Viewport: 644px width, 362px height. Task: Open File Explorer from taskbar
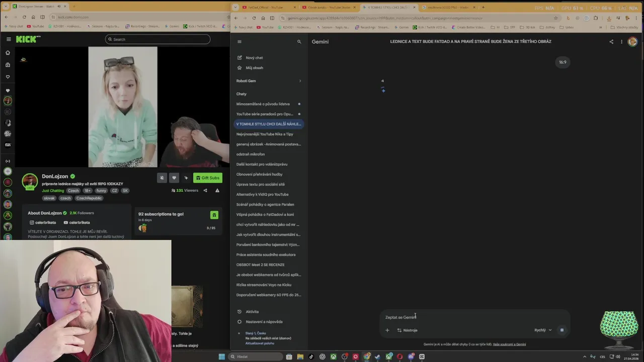click(x=300, y=357)
